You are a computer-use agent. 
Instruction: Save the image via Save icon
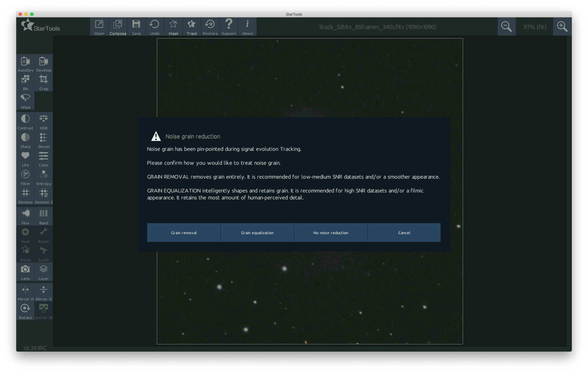pyautogui.click(x=136, y=27)
